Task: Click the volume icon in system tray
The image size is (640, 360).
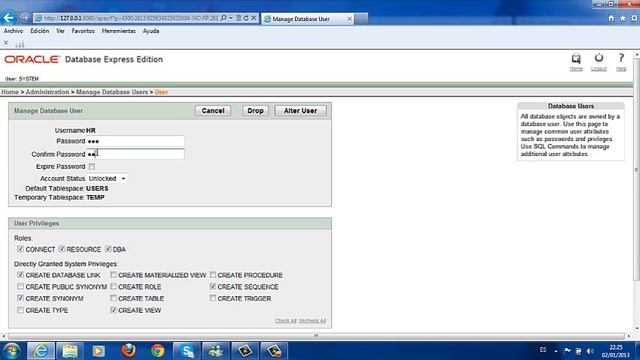Action: click(590, 351)
